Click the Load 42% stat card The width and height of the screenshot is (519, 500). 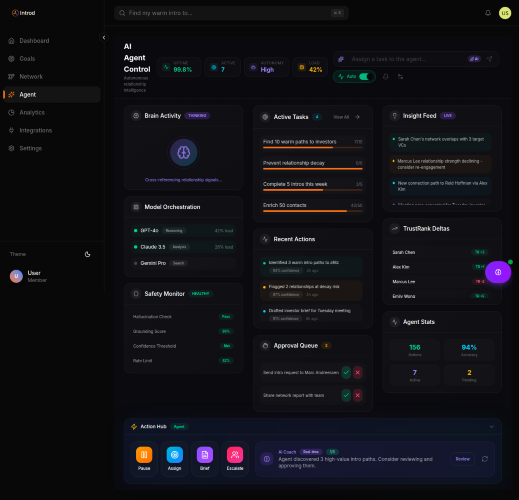tap(310, 67)
